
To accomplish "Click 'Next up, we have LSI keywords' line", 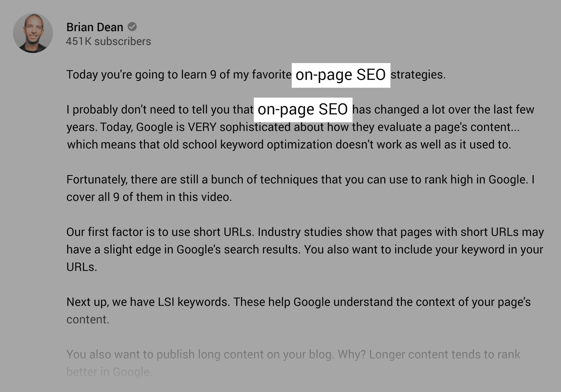I will [x=299, y=302].
